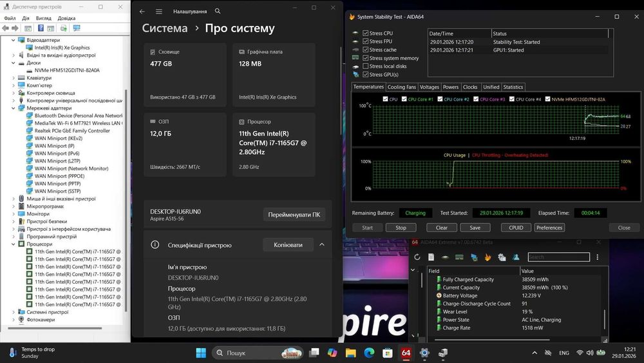Toggle the Stress cache checkbox

coord(366,50)
